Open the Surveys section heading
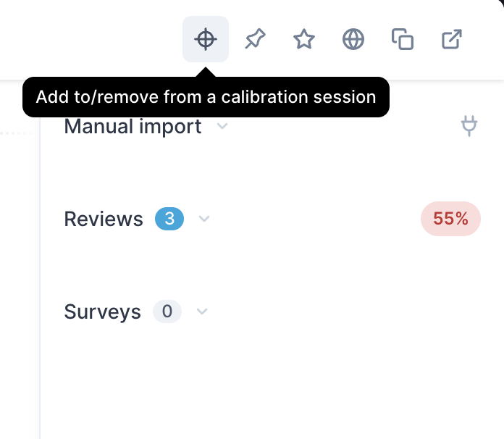504x439 pixels. pyautogui.click(x=103, y=312)
